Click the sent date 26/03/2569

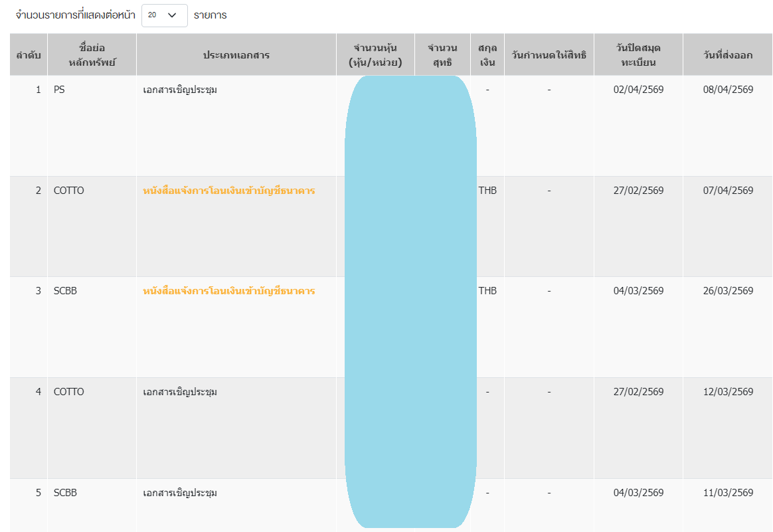[728, 291]
